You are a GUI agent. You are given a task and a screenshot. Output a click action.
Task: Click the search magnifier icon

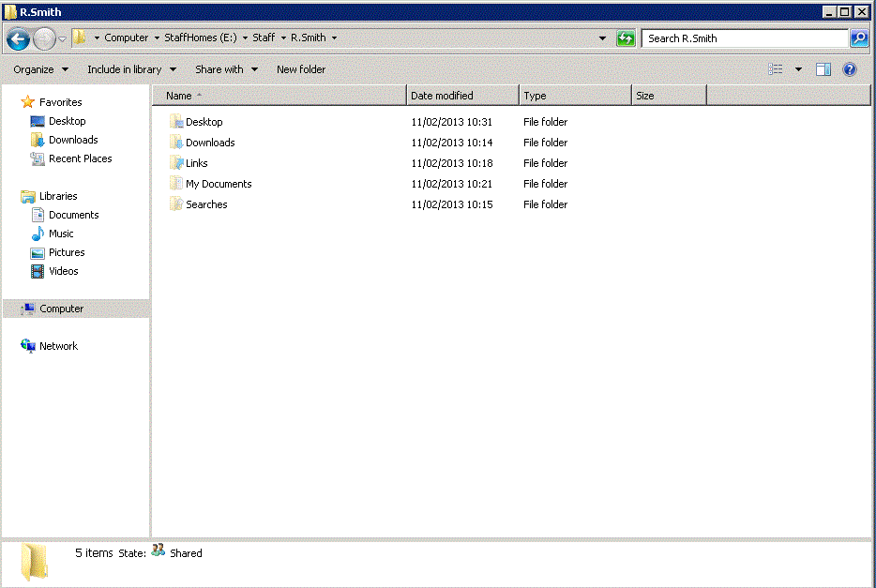859,38
